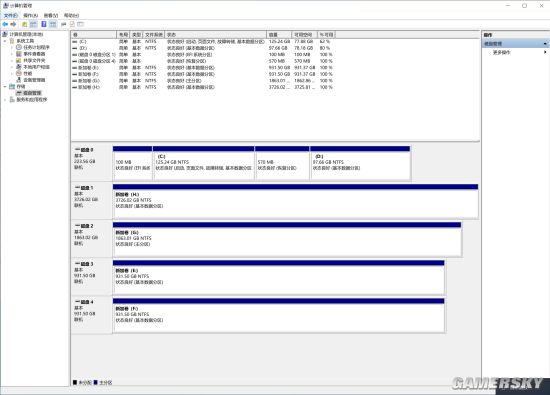Screen dimensions: 550x395
Task: Click the 共享文件夹 folder icon in the tree
Action: 19,60
